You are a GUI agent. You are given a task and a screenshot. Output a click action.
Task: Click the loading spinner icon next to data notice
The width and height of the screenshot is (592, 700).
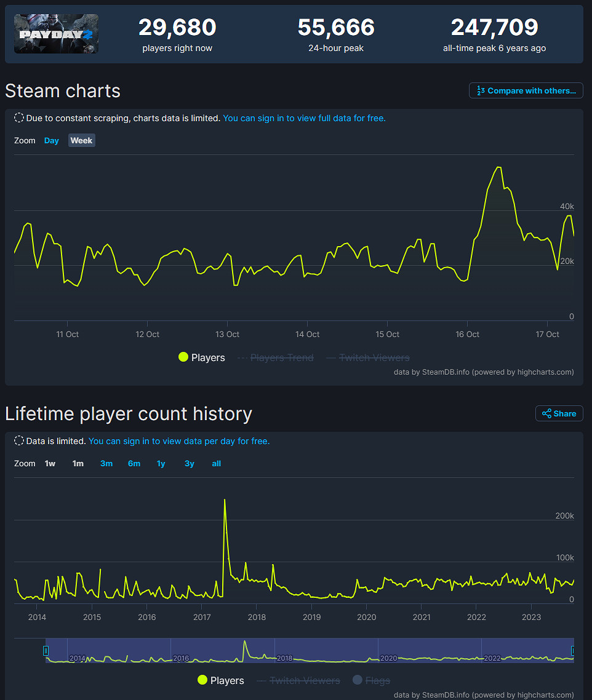click(19, 118)
